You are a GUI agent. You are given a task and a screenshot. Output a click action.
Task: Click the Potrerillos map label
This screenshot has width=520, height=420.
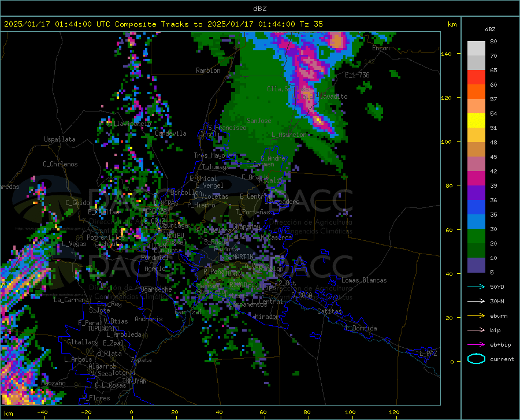coord(106,237)
